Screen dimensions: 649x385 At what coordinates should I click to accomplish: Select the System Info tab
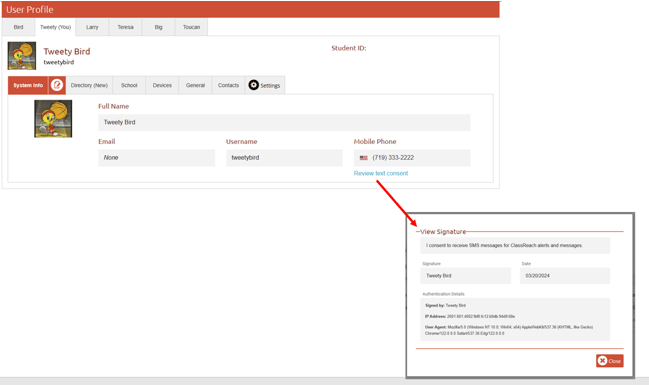click(28, 85)
